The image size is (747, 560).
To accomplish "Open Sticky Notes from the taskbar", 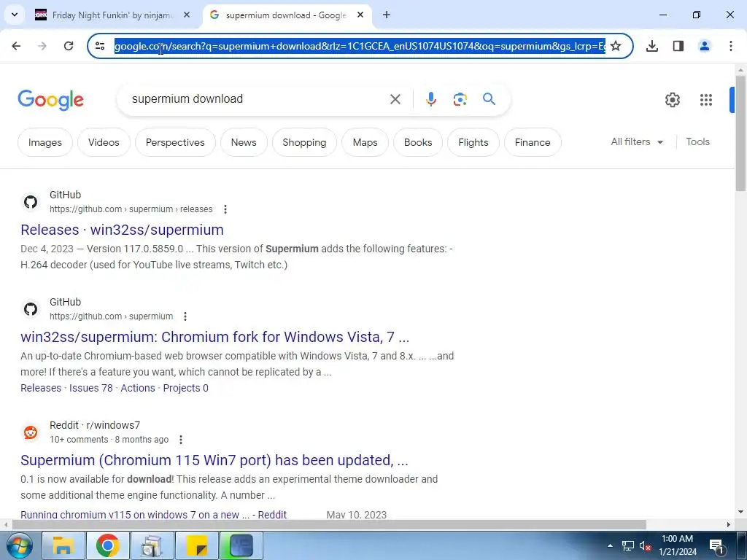I will point(197,545).
